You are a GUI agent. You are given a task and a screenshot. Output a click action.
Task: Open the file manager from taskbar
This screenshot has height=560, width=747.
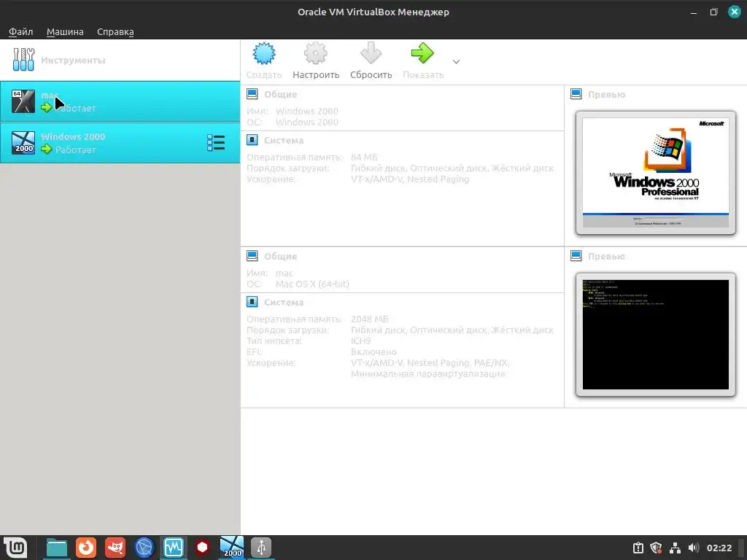(x=57, y=548)
